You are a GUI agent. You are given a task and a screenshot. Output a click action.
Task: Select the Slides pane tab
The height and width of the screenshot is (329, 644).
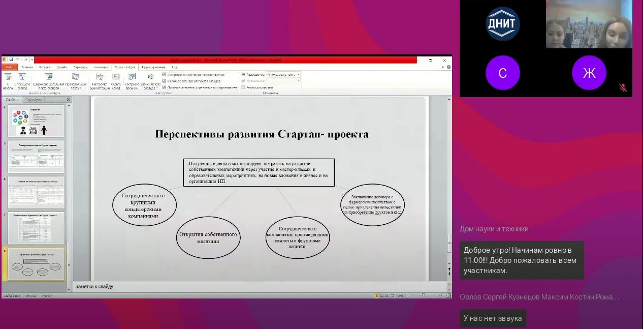pyautogui.click(x=11, y=100)
